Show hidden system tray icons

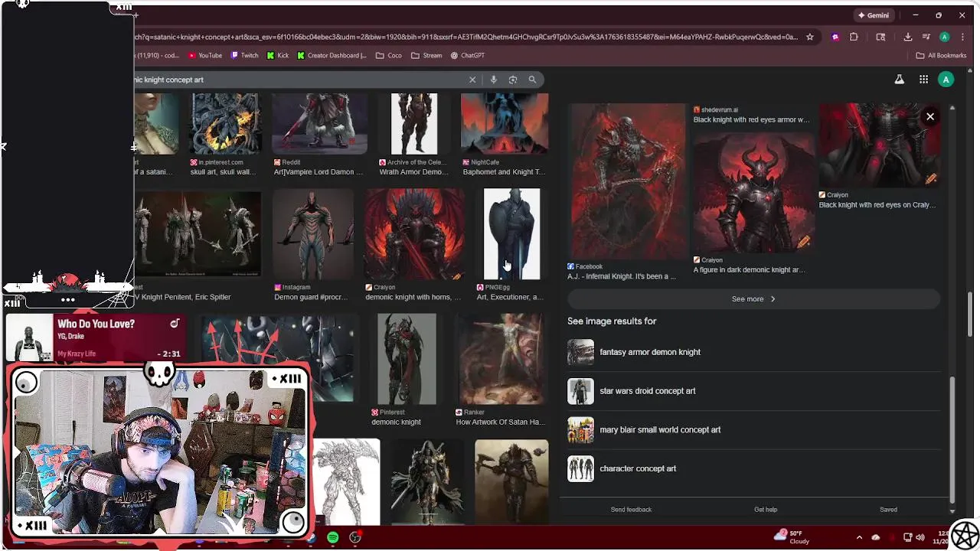859,537
